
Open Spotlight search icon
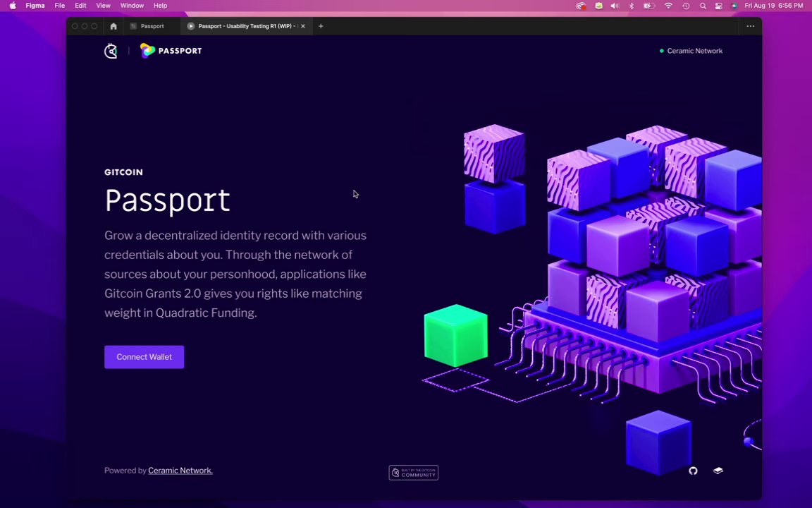(x=703, y=6)
